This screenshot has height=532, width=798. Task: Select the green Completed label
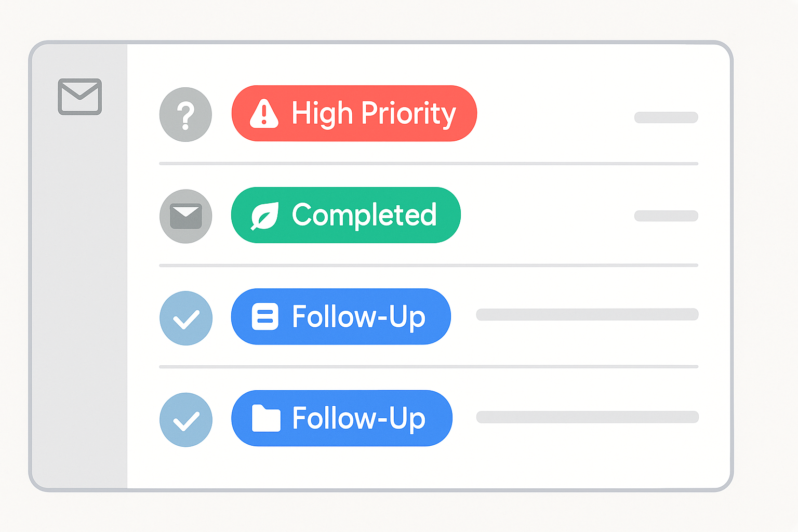pyautogui.click(x=346, y=215)
